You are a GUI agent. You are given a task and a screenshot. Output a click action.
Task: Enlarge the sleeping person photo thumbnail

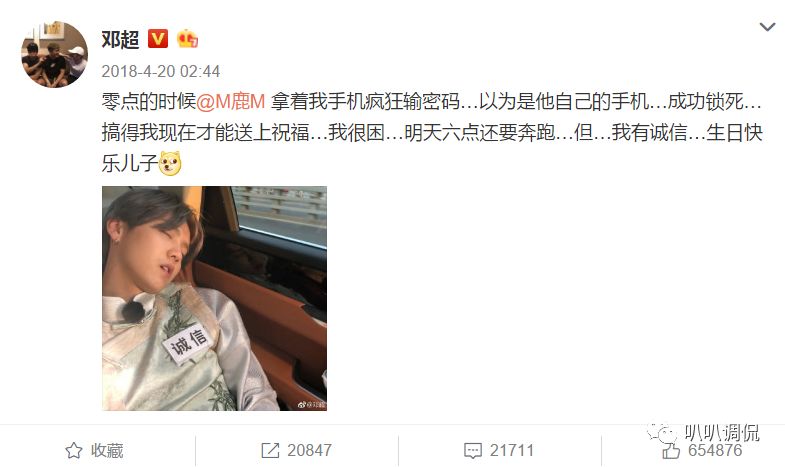[214, 298]
